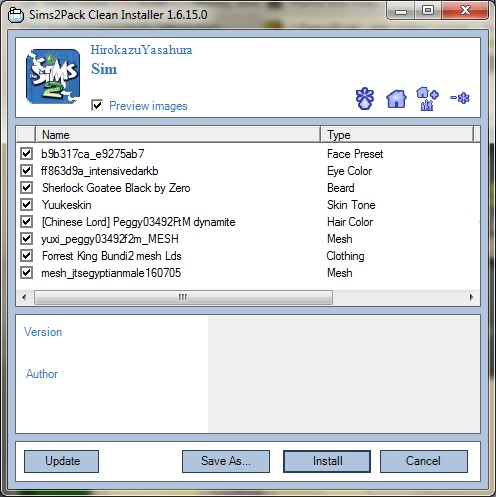
Task: Sort the list by the Name column header
Action: [x=178, y=135]
